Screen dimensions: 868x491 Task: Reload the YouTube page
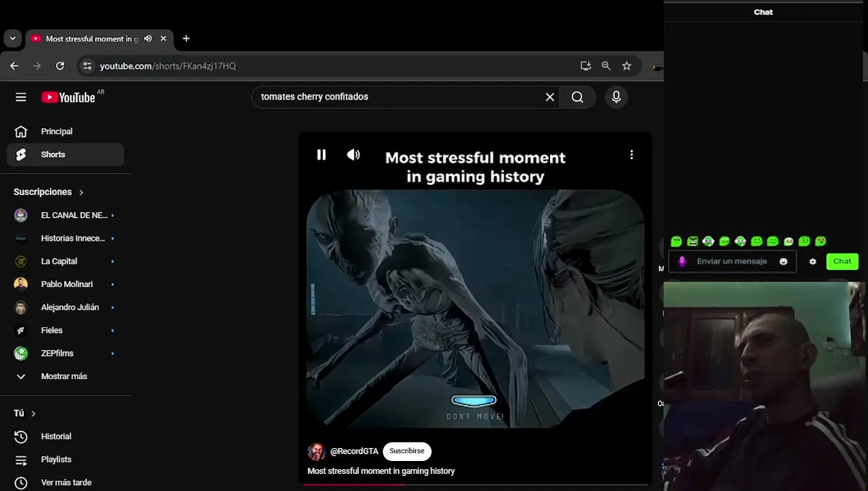[60, 66]
